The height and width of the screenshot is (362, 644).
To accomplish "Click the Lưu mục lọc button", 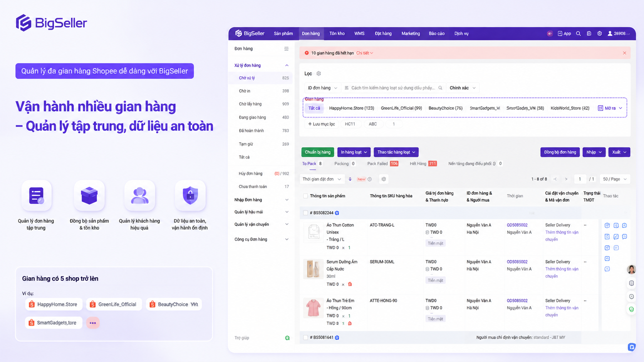I will (x=322, y=124).
